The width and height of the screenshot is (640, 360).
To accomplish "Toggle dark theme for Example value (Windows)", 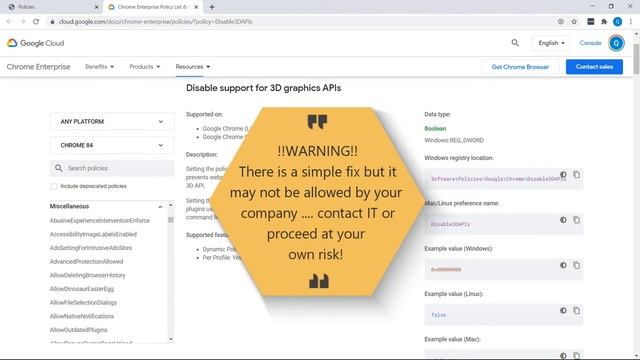I will pyautogui.click(x=563, y=265).
